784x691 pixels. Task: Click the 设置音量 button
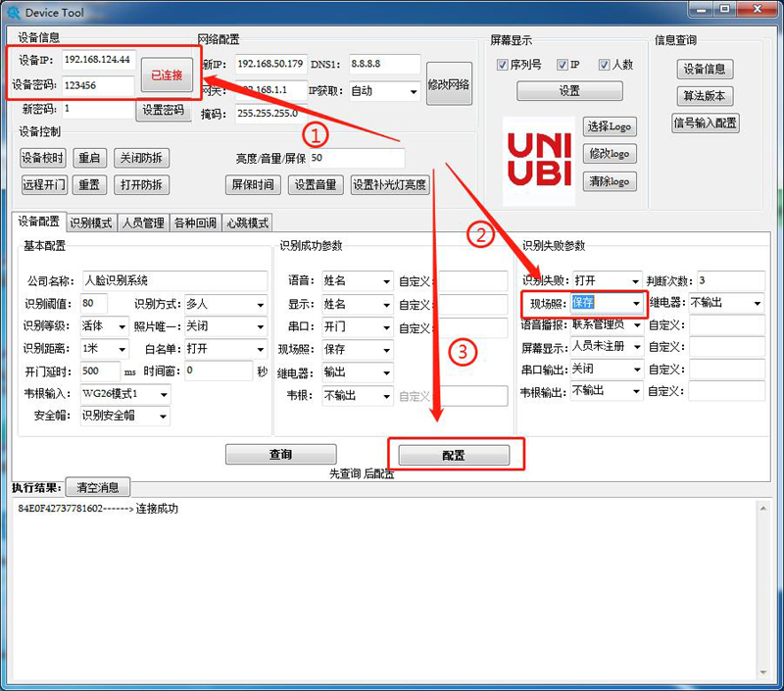316,185
